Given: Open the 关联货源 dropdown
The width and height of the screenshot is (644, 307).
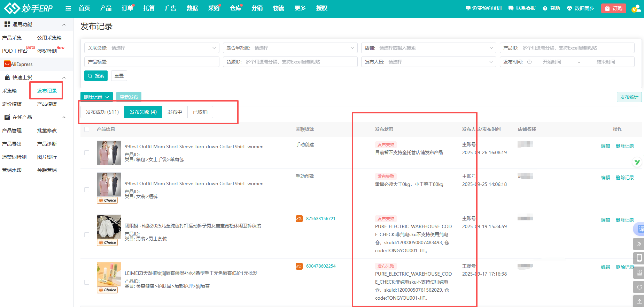Looking at the screenshot, I should tap(152, 48).
